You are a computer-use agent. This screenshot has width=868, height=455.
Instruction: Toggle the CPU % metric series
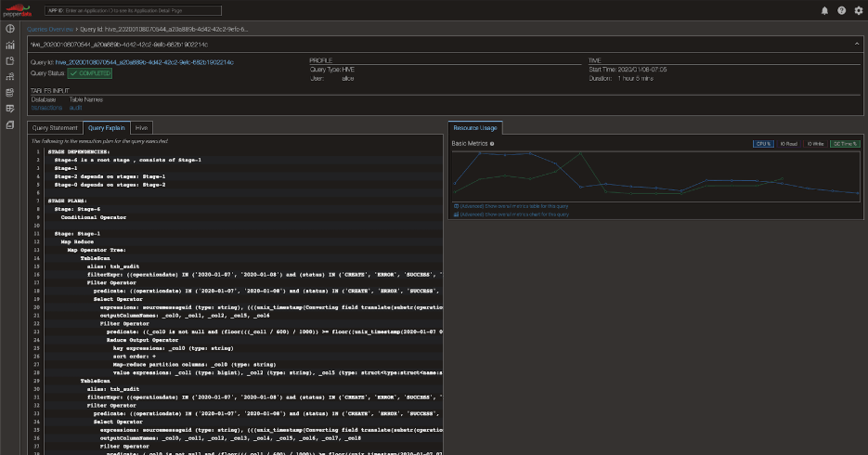pyautogui.click(x=763, y=144)
